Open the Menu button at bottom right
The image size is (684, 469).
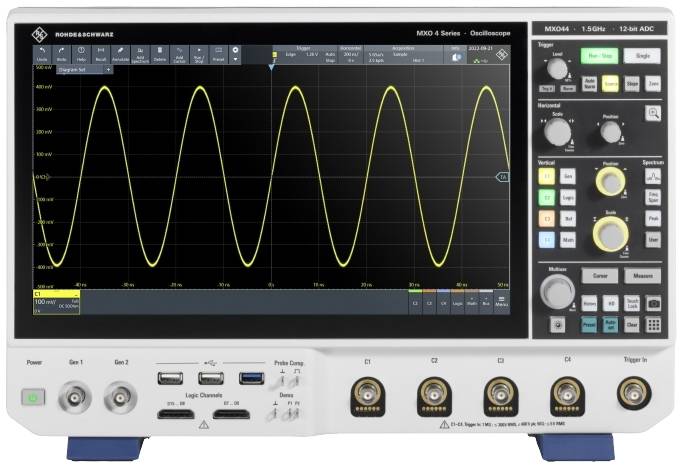(x=502, y=301)
